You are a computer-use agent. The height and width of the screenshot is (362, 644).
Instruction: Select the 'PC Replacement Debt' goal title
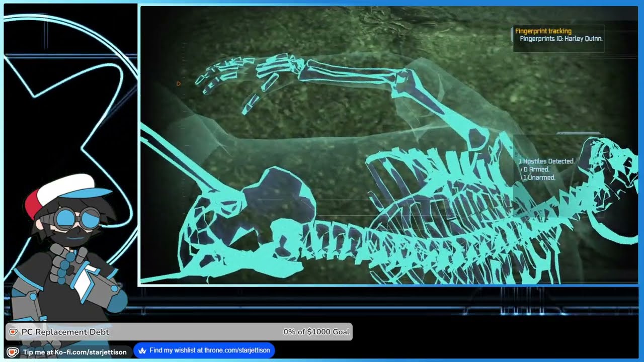(65, 332)
